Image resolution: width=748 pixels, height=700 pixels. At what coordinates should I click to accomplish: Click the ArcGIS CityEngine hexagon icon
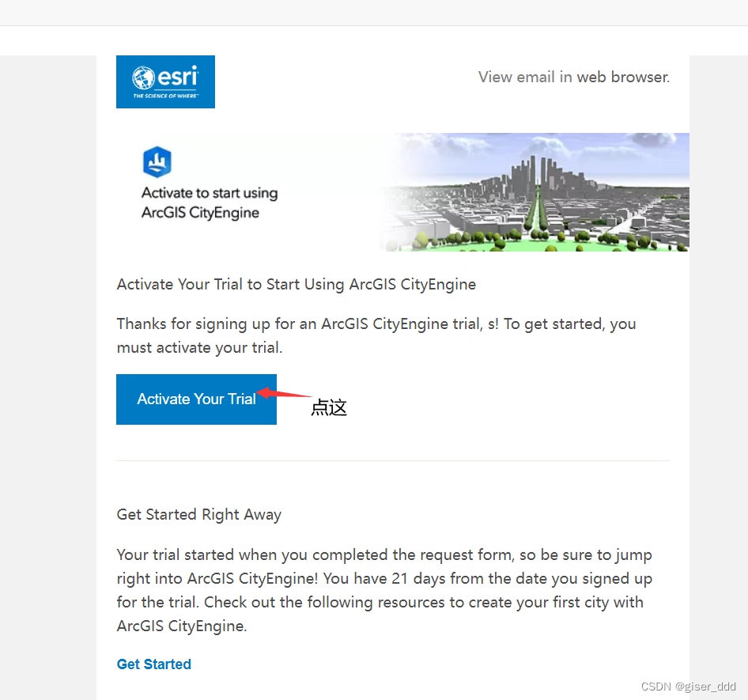click(157, 162)
